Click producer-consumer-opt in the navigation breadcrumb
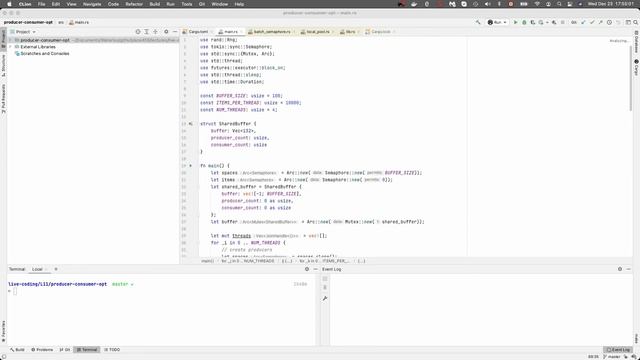Image resolution: width=640 pixels, height=360 pixels. 28,22
